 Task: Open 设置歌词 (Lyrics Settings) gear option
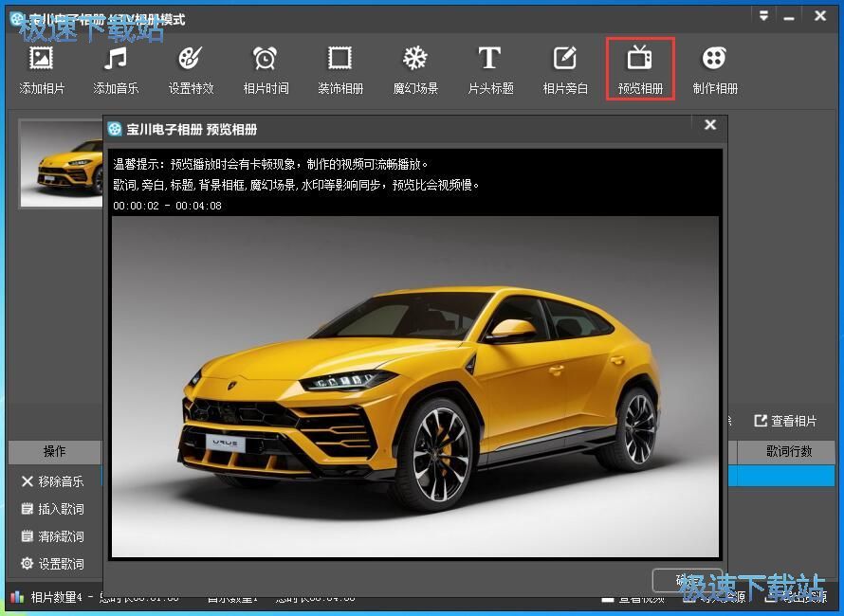[52, 564]
